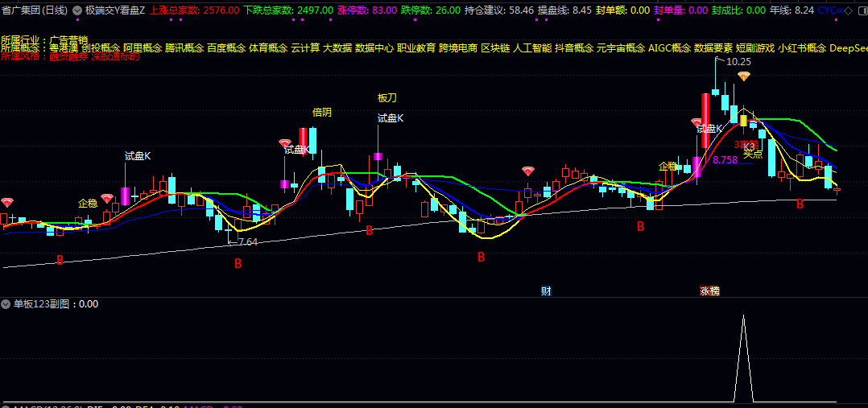Click the 腾讯概念 concept tag
The width and height of the screenshot is (868, 408).
(184, 48)
